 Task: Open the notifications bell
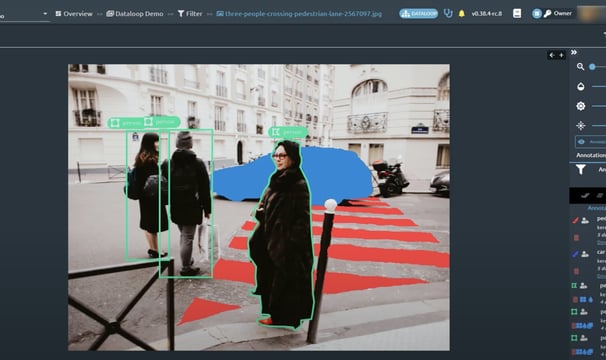pos(461,14)
